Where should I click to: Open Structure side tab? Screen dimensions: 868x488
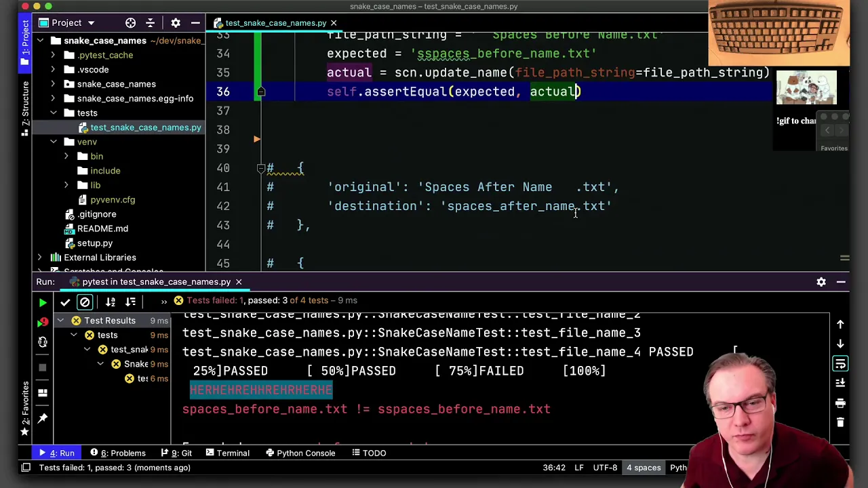pyautogui.click(x=25, y=108)
